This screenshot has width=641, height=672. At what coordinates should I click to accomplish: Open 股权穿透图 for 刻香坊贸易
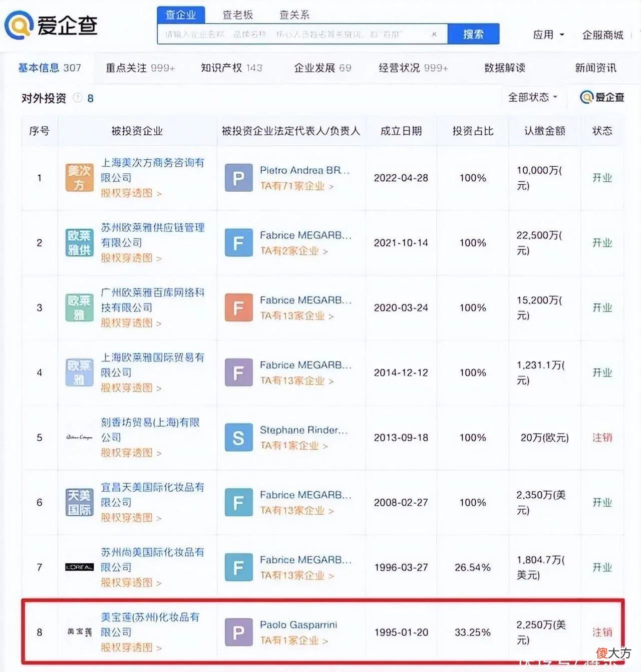pos(131,453)
